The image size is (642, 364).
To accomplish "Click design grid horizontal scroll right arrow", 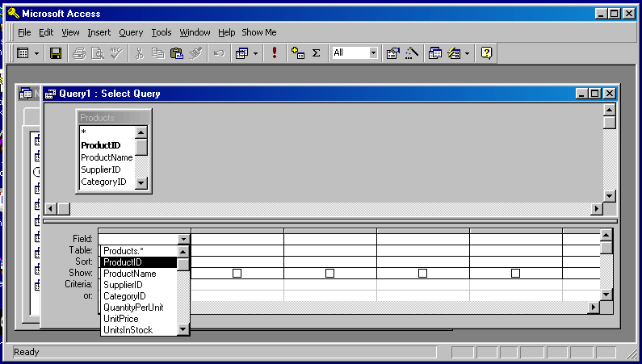I will click(594, 307).
